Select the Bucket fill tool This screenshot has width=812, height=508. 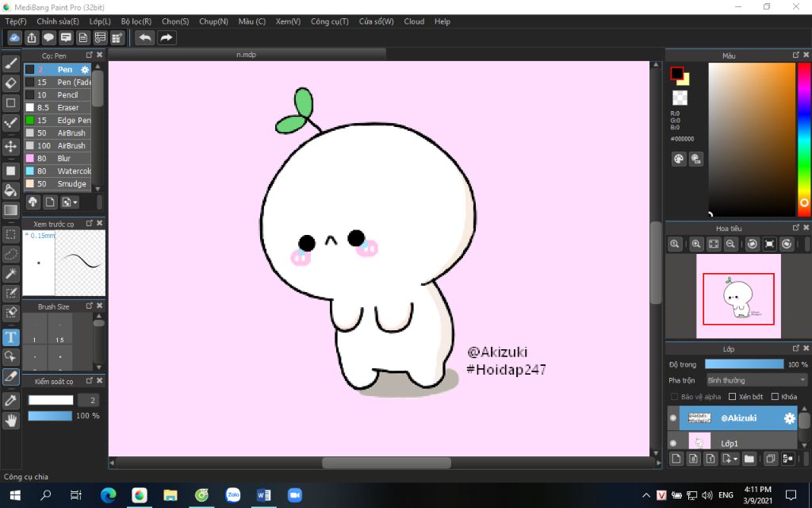(11, 190)
